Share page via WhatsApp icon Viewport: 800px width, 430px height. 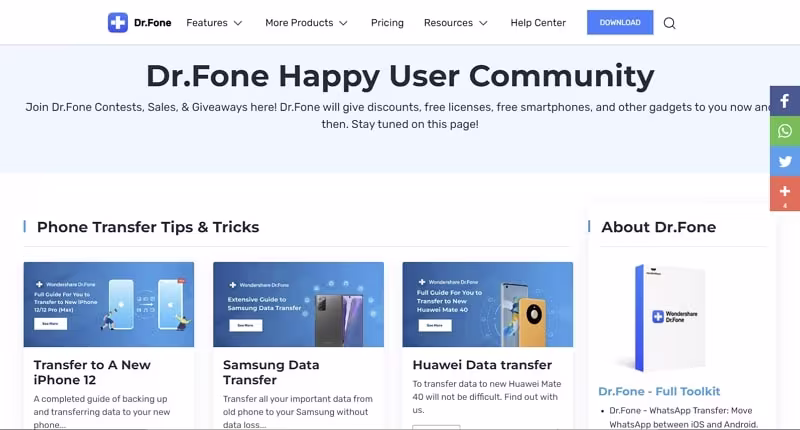tap(785, 131)
